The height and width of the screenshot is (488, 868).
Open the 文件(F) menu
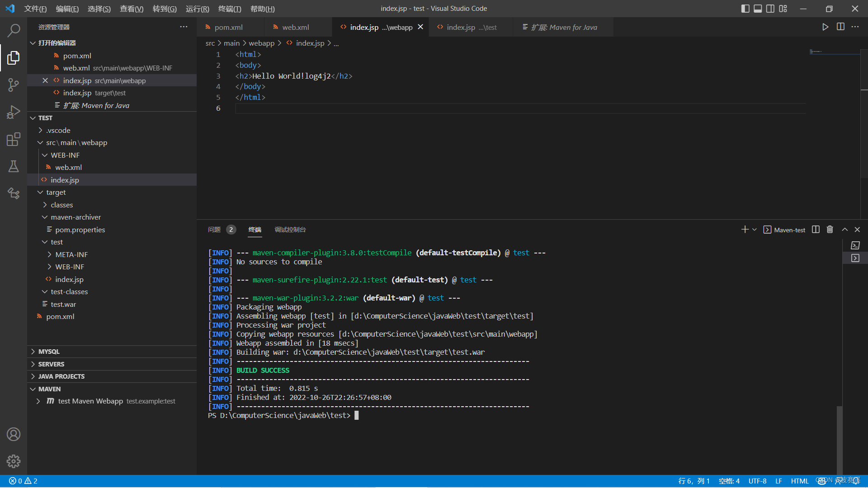[35, 9]
